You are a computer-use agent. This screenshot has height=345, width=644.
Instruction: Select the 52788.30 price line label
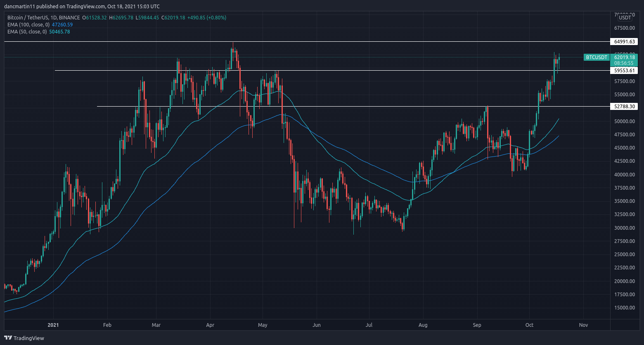[x=624, y=107]
